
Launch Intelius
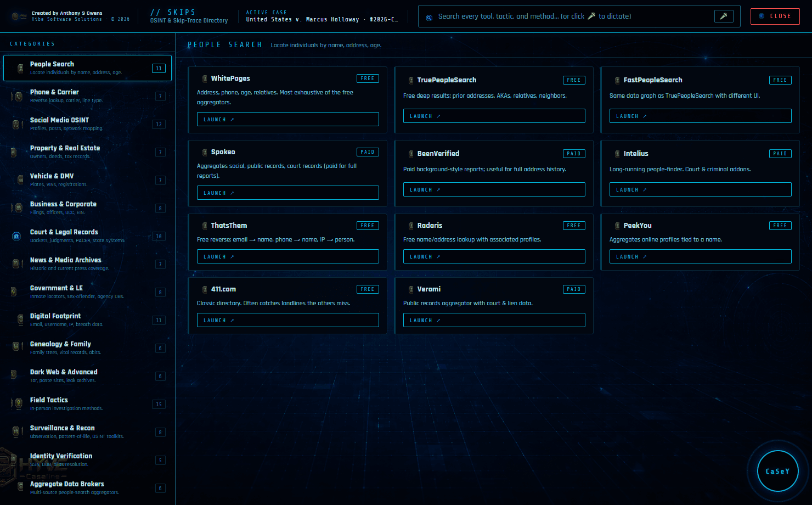tap(701, 189)
